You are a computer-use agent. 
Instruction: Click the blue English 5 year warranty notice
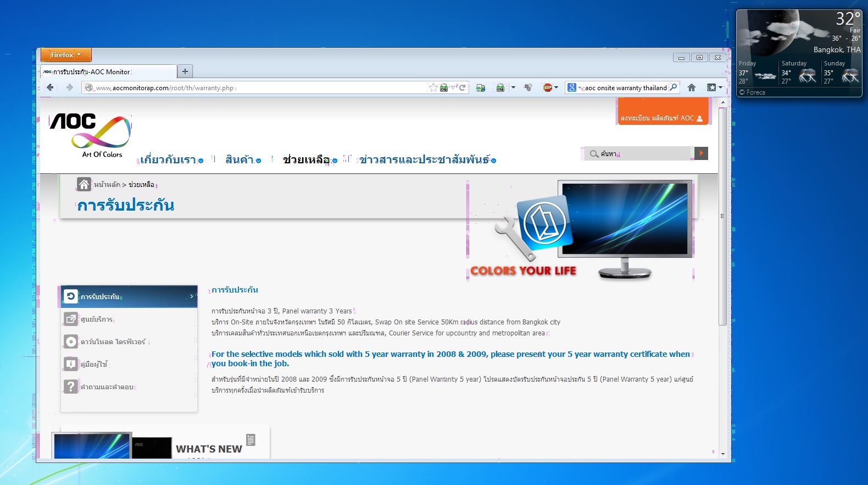451,359
